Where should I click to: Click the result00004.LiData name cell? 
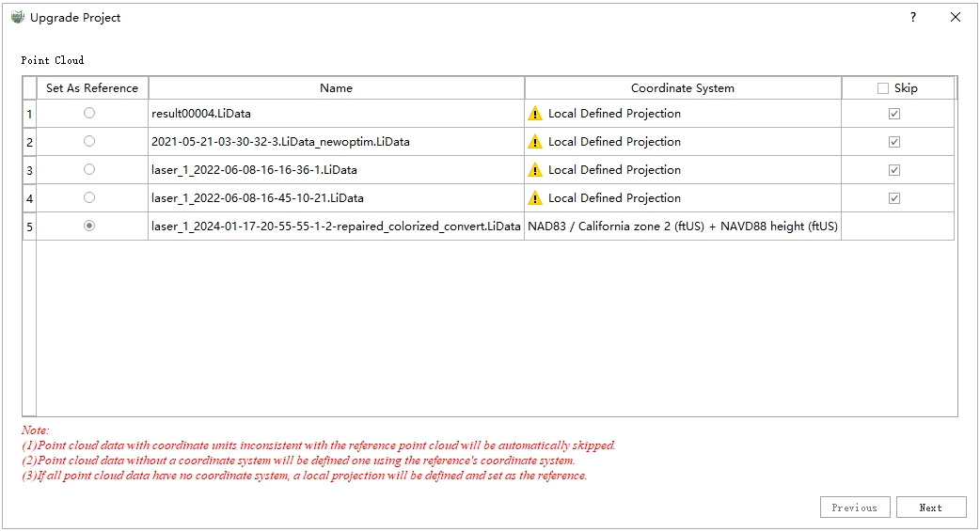coord(337,114)
